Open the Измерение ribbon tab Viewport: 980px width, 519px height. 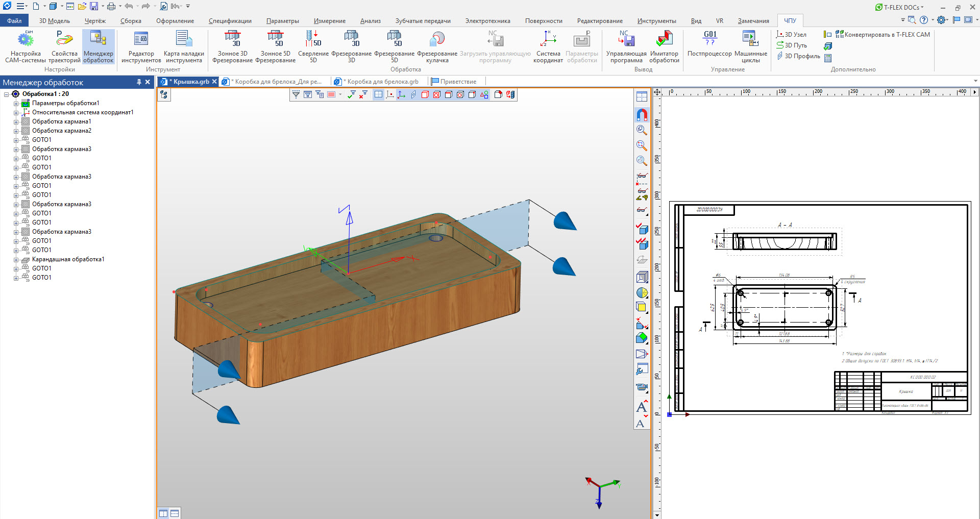pyautogui.click(x=329, y=21)
